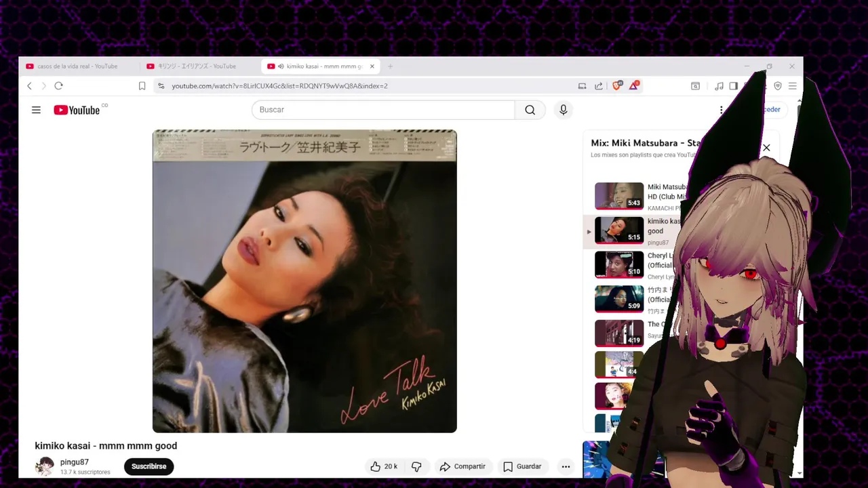Screen dimensions: 868x488
Task: Close the Mix playlist panel
Action: pyautogui.click(x=766, y=148)
